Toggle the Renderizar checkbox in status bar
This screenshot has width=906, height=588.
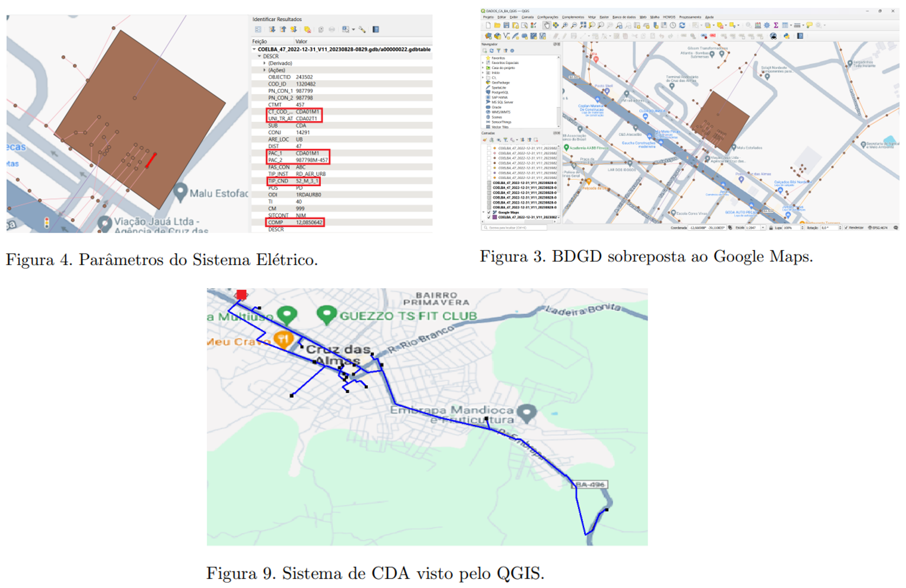click(x=846, y=228)
